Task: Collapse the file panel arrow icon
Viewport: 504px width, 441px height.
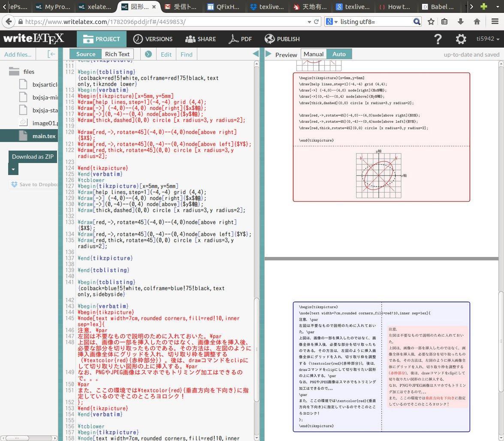Action: pyautogui.click(x=51, y=54)
